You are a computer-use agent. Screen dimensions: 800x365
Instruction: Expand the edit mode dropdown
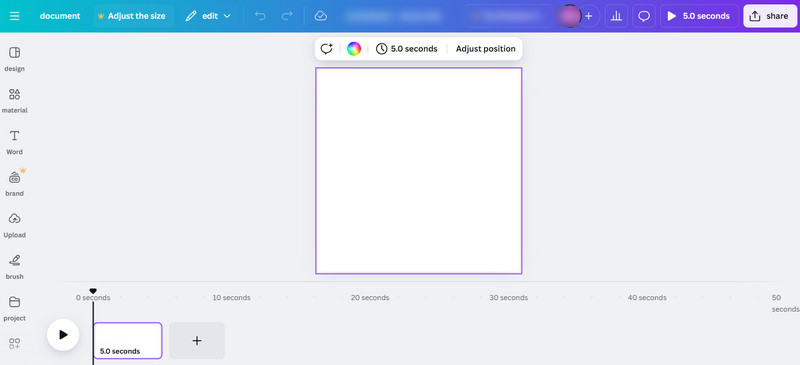click(208, 16)
